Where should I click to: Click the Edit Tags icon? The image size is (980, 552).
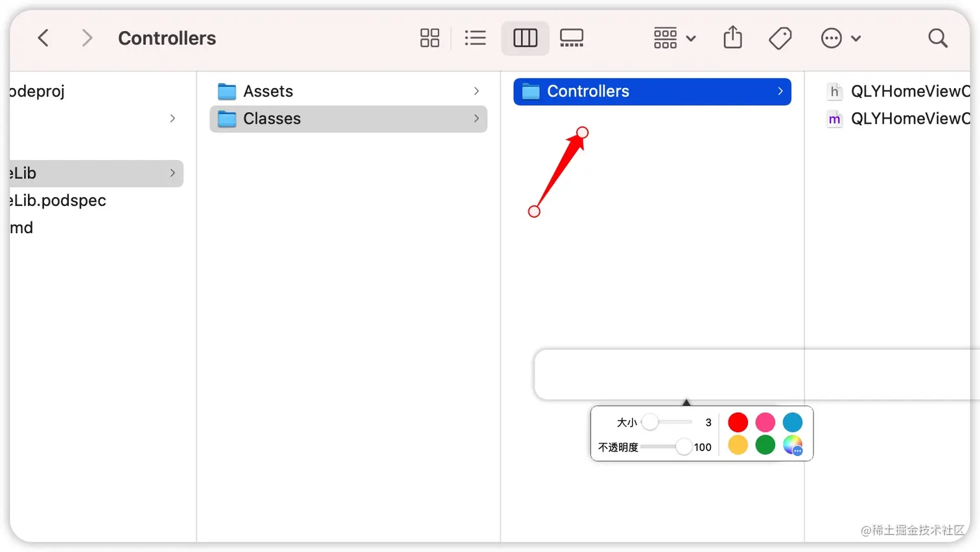[780, 38]
